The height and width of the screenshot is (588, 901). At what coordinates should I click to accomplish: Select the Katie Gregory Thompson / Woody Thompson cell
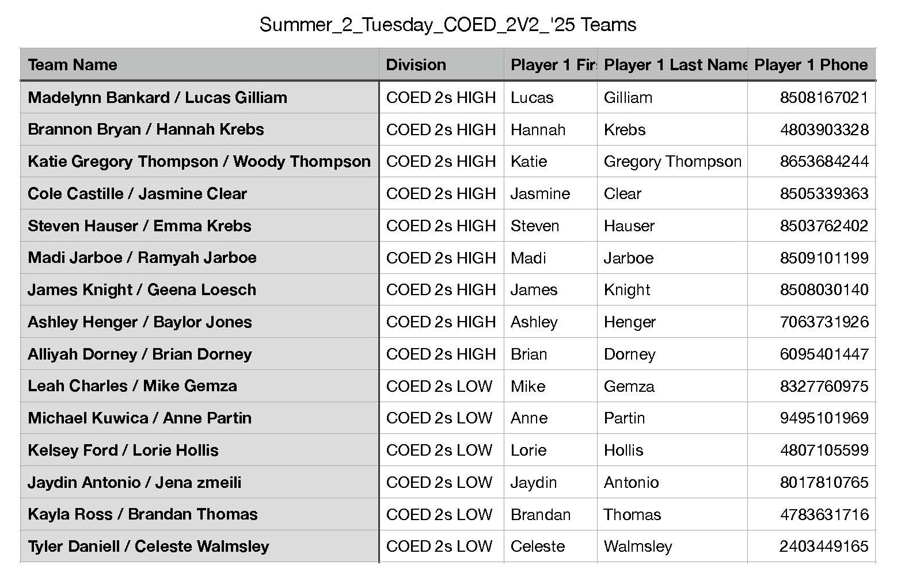coord(199,162)
